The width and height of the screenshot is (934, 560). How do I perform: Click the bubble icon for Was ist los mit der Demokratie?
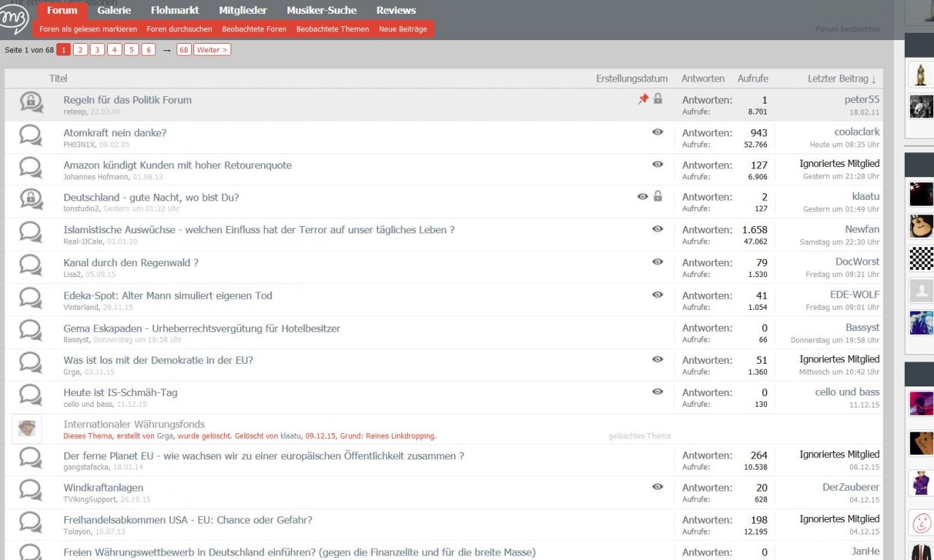(x=31, y=362)
